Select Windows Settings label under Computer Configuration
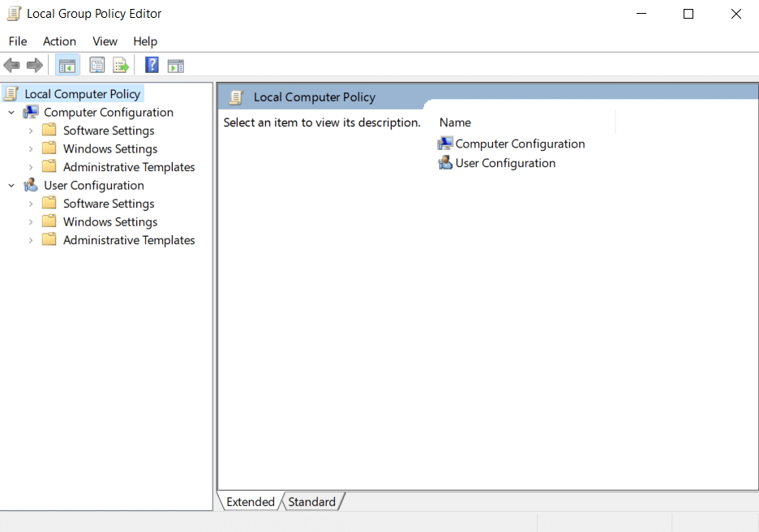This screenshot has height=532, width=759. (110, 148)
